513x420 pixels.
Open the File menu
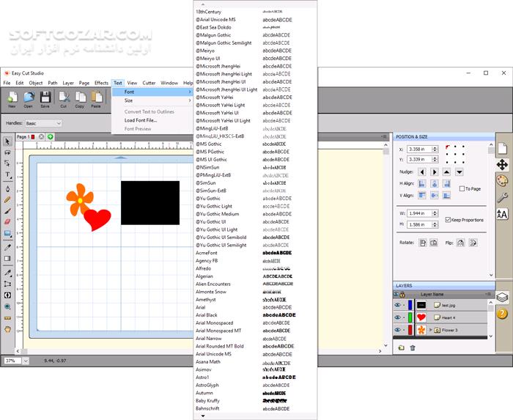tap(7, 83)
